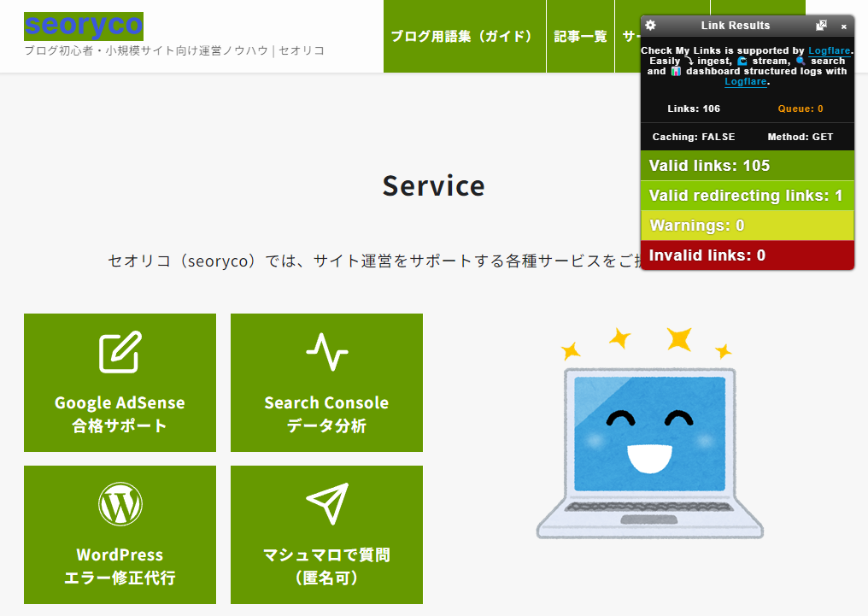
Task: Pop out the Link Results panel
Action: (x=822, y=26)
